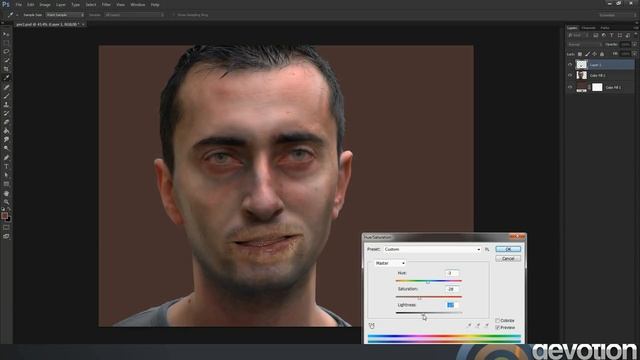Click the Saturation slider track
The width and height of the screenshot is (640, 360).
[429, 297]
